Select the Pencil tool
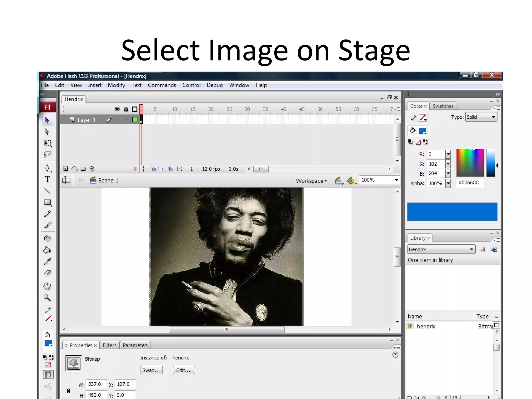This screenshot has width=532, height=399. (x=47, y=214)
